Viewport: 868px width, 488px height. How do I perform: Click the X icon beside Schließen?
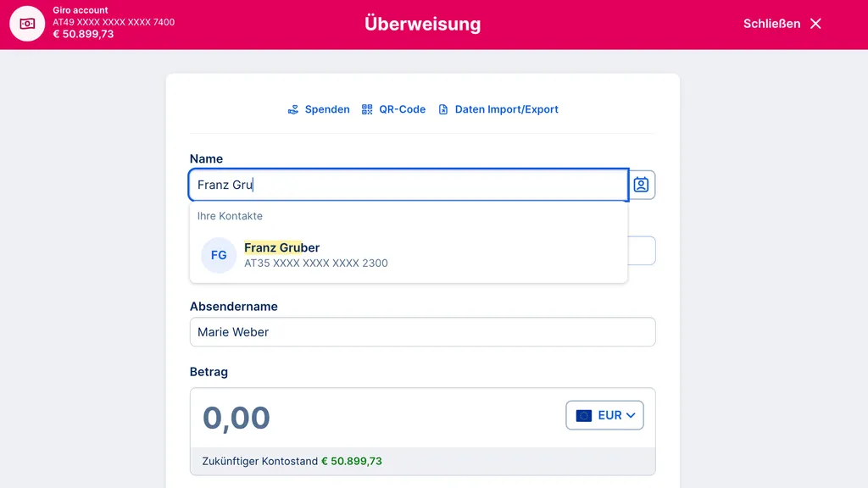coord(815,24)
